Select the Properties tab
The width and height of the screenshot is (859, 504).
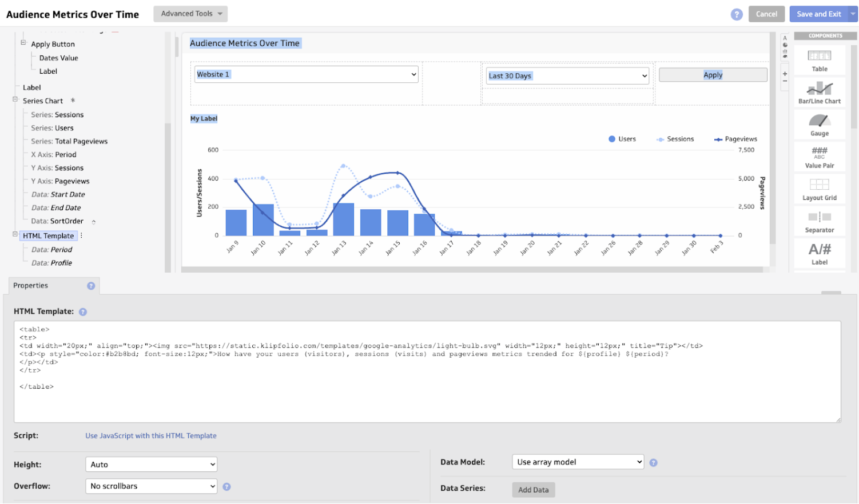pyautogui.click(x=31, y=286)
